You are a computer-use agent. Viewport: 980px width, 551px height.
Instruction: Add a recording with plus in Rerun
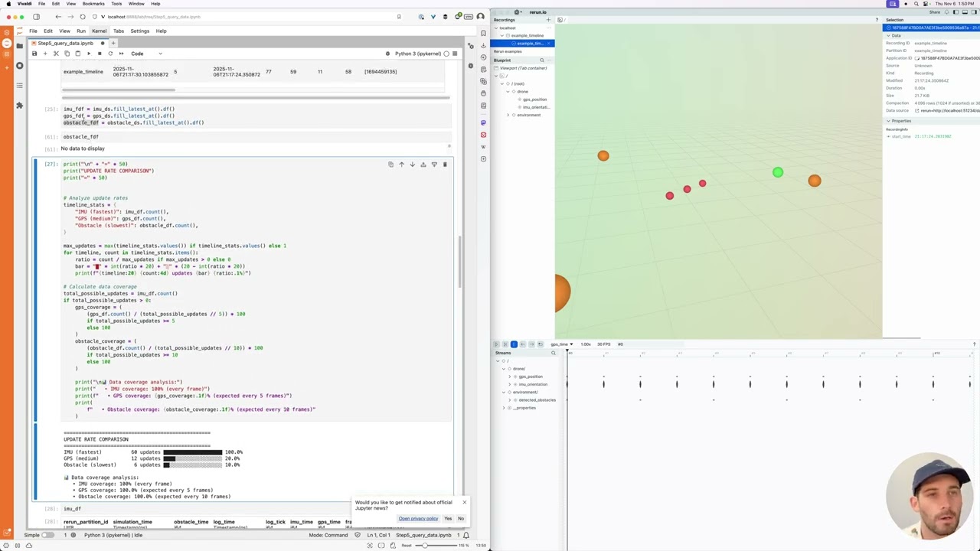[547, 20]
